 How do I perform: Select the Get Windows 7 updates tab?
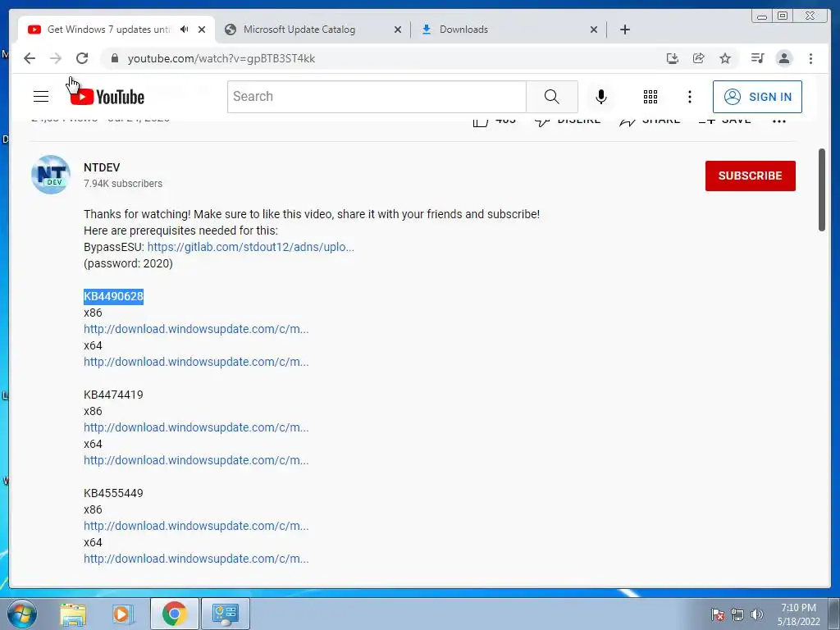(109, 30)
